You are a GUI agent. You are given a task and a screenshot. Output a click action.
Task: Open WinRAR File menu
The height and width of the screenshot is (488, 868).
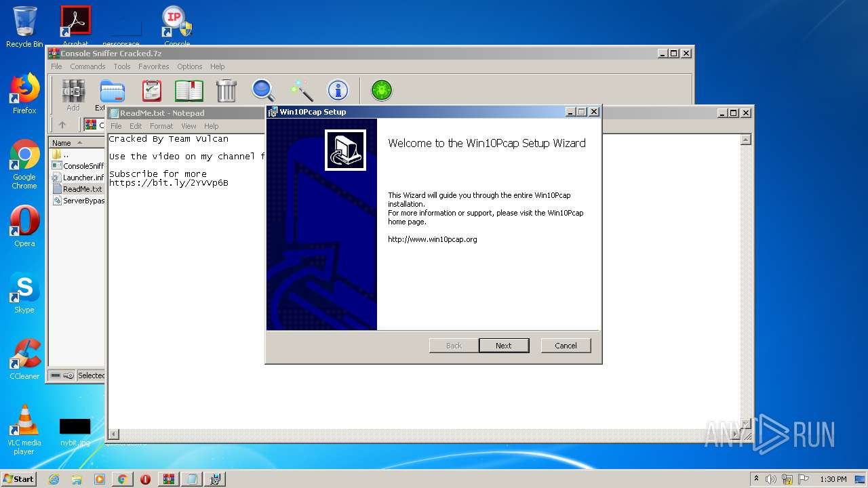point(56,66)
